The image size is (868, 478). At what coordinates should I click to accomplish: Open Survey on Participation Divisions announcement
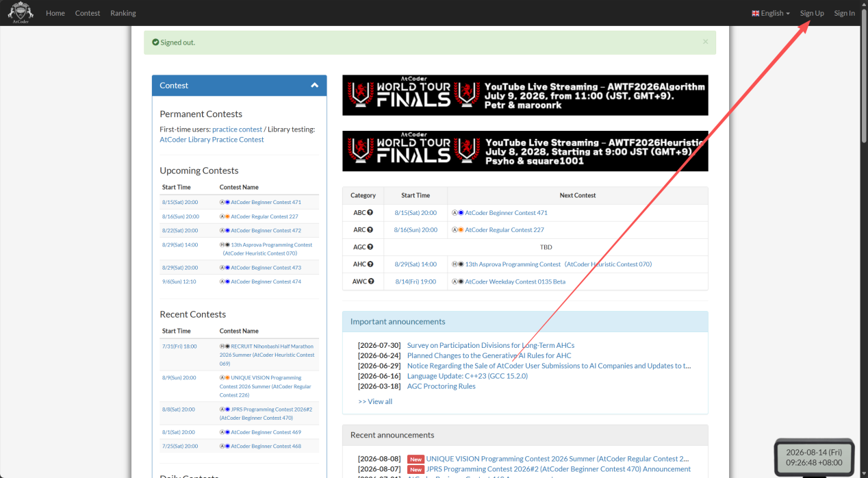tap(491, 345)
